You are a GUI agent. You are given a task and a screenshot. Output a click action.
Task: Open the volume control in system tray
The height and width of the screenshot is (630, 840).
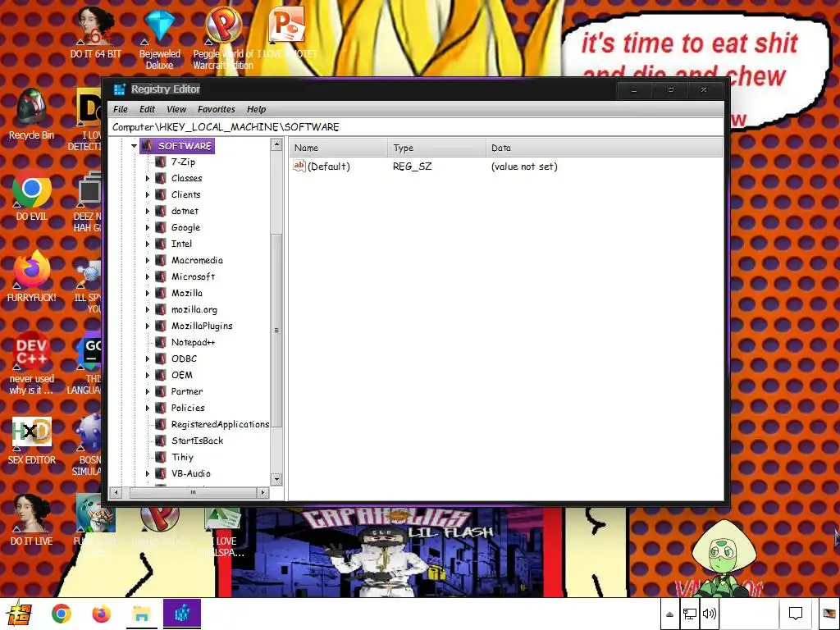710,614
